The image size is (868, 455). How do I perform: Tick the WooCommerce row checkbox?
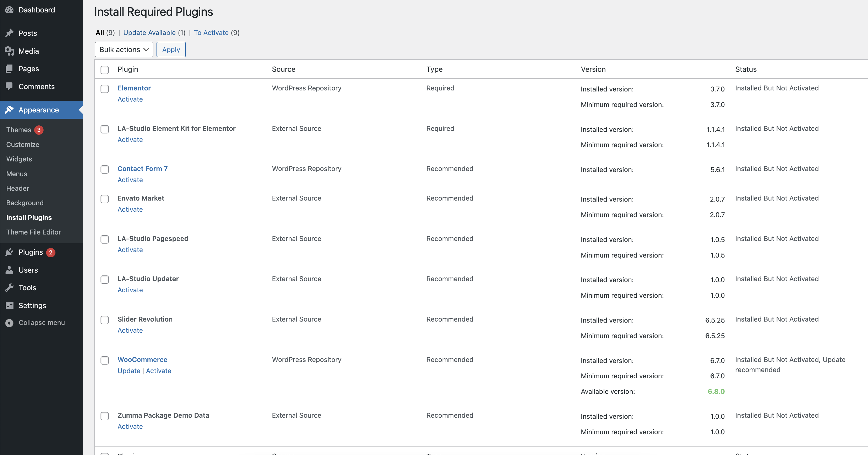click(x=105, y=360)
